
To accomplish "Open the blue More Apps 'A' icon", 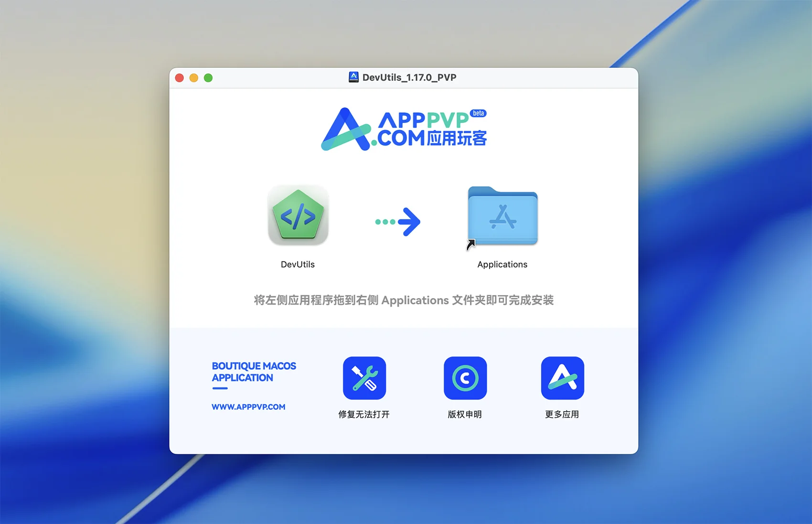I will pyautogui.click(x=562, y=378).
